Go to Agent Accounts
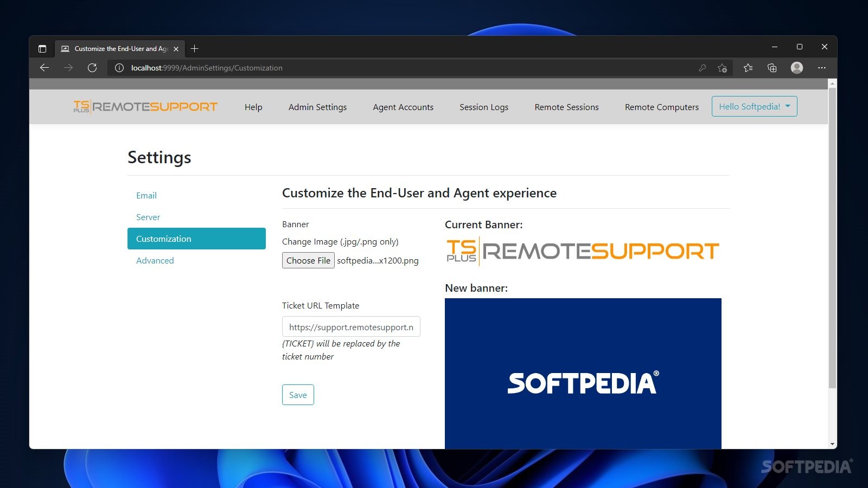Screen dimensions: 868x488 403,107
